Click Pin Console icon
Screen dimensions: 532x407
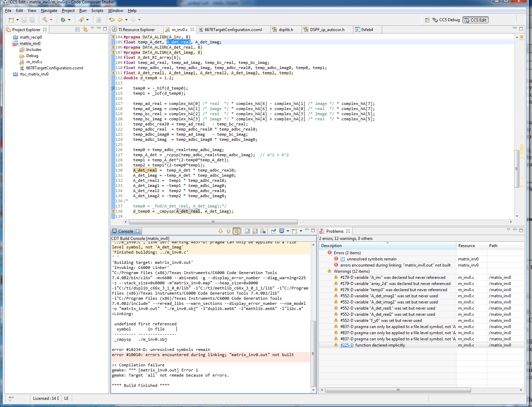273,231
